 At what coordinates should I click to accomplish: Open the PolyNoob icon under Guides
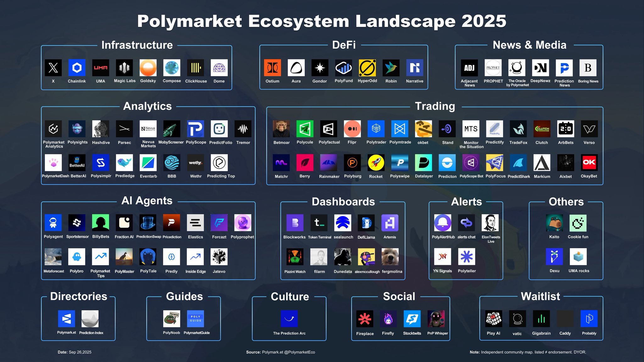[x=172, y=318]
